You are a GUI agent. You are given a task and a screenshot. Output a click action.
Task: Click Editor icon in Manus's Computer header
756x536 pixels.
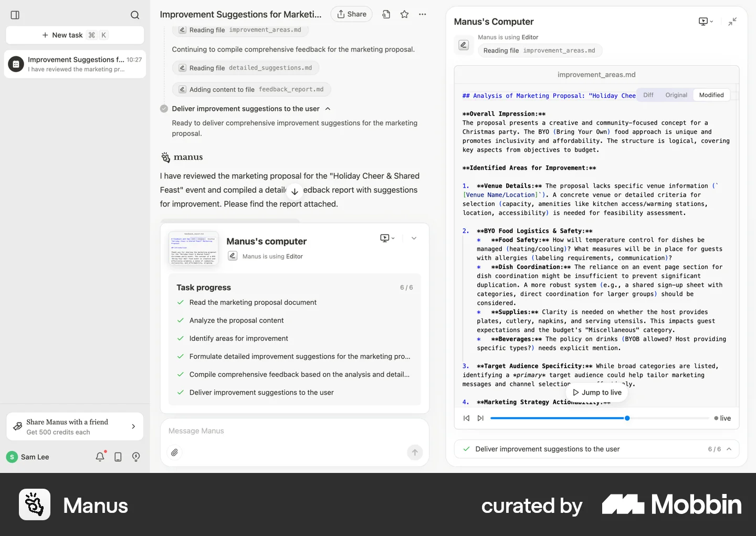click(x=464, y=45)
